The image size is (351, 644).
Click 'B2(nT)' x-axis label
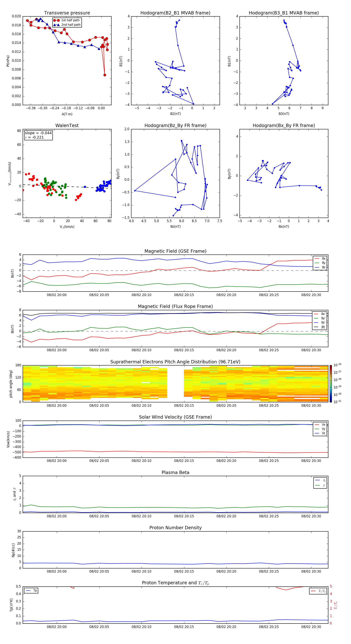[x=175, y=114]
